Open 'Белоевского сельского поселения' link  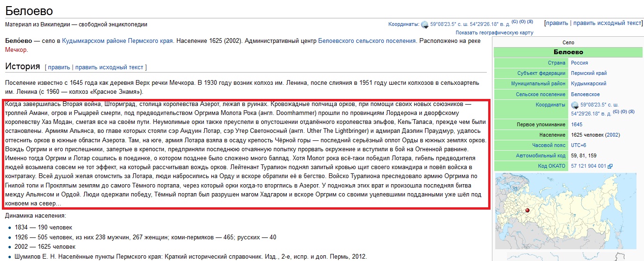[x=367, y=41]
